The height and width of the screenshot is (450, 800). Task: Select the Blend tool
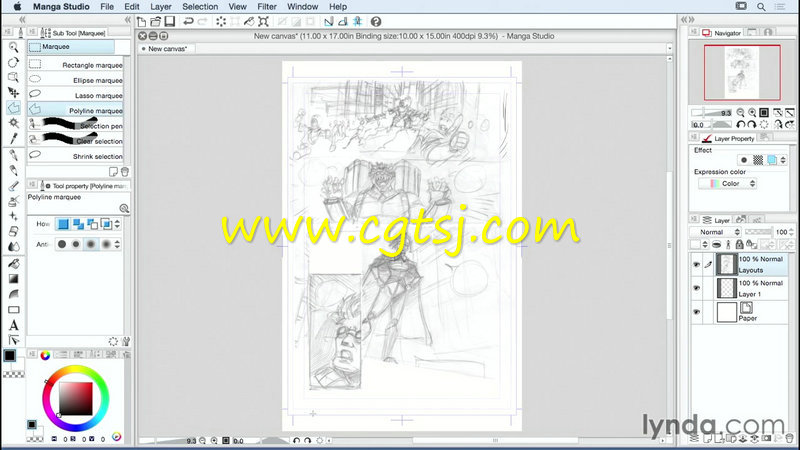tap(13, 247)
